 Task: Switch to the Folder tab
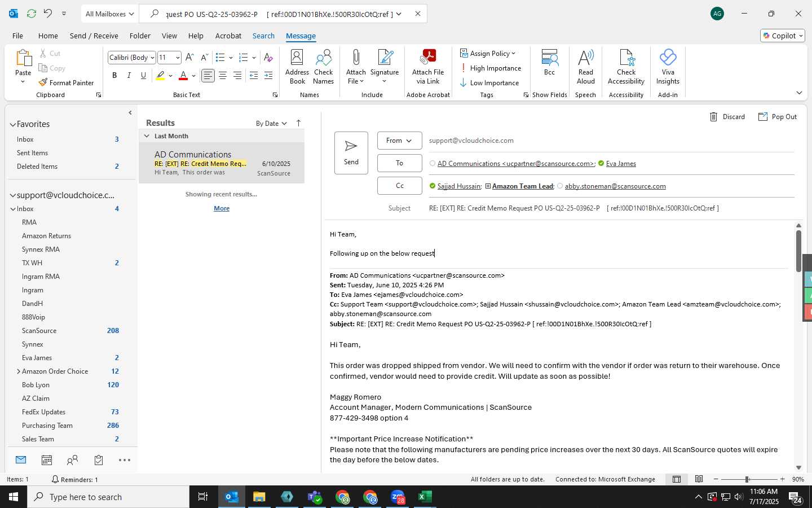pyautogui.click(x=140, y=36)
